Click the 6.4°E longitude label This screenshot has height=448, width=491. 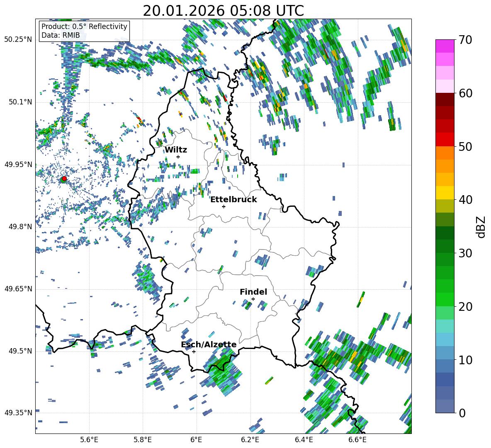coord(304,440)
